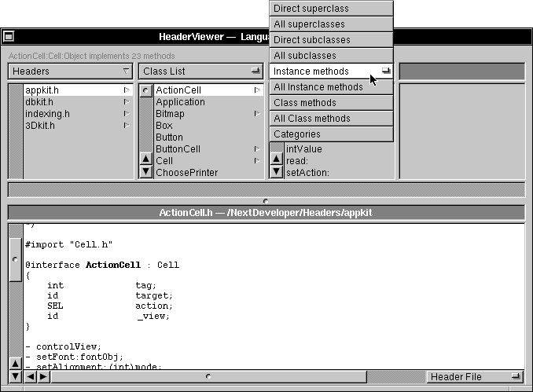The width and height of the screenshot is (533, 392).
Task: Click source view scroll-left arrow
Action: pyautogui.click(x=31, y=376)
